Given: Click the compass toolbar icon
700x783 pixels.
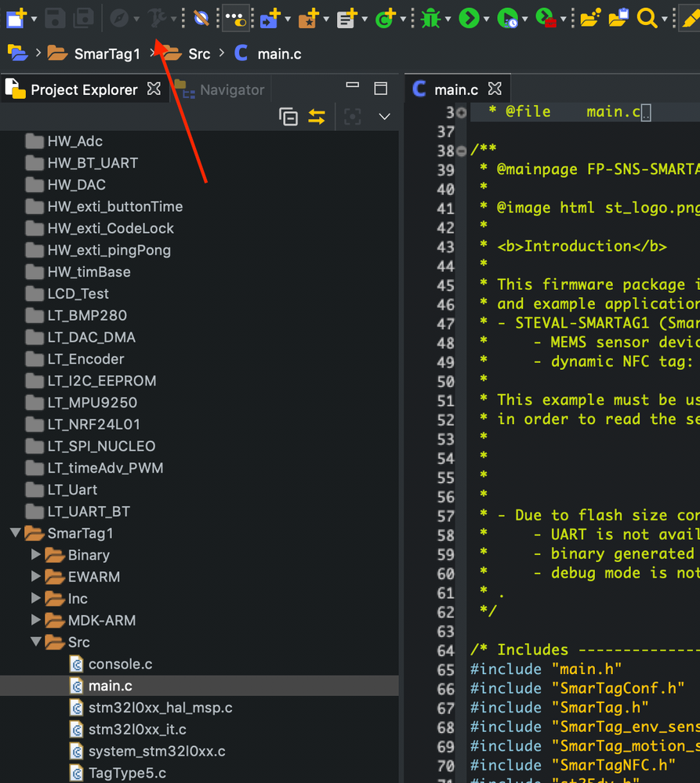Looking at the screenshot, I should coord(119,19).
